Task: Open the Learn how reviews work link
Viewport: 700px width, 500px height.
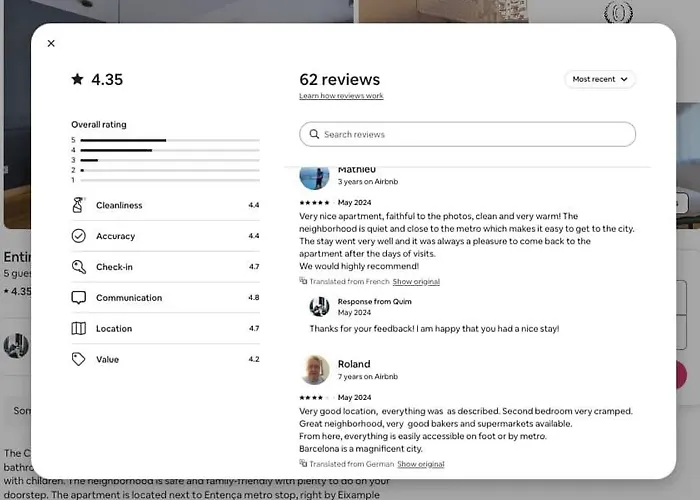Action: point(341,96)
